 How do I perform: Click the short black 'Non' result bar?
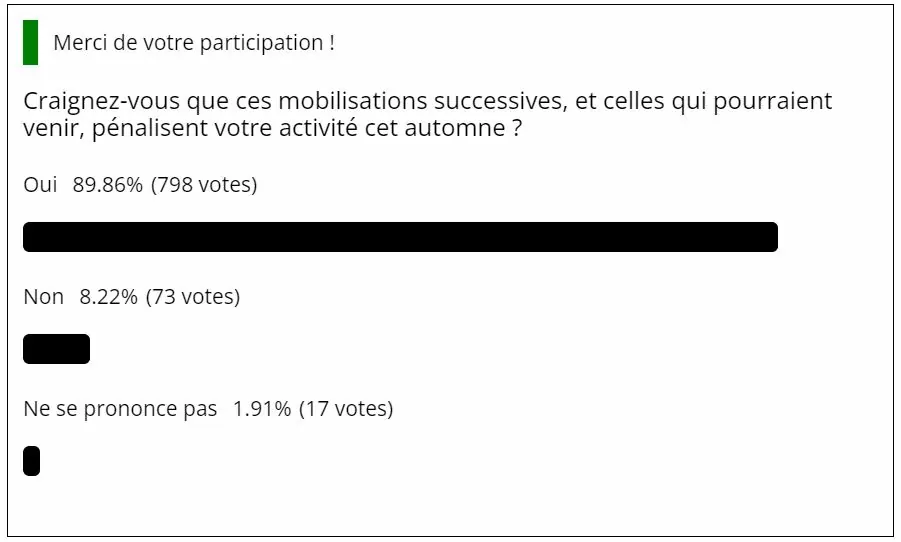(56, 349)
